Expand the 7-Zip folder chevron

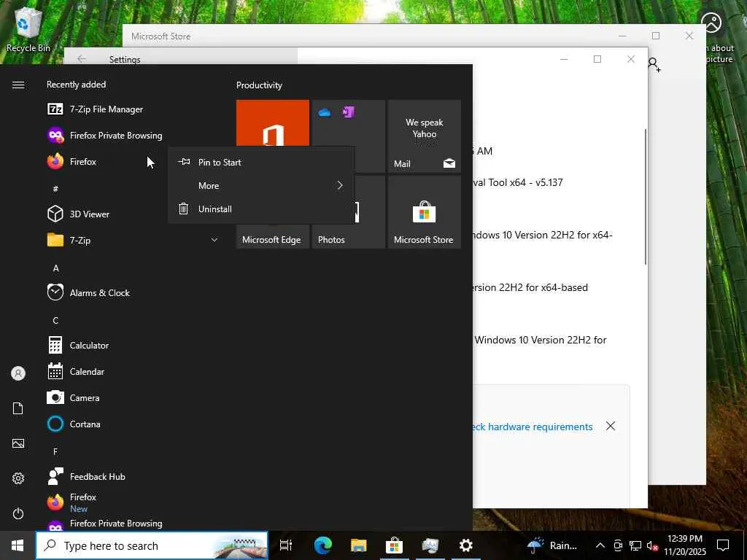point(214,240)
